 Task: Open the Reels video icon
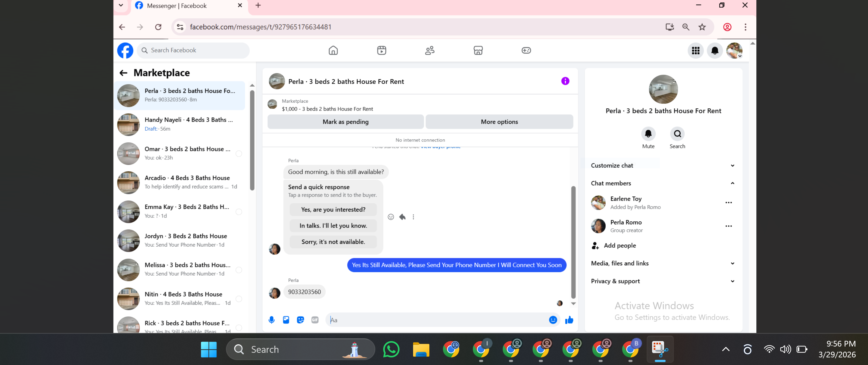pyautogui.click(x=381, y=51)
